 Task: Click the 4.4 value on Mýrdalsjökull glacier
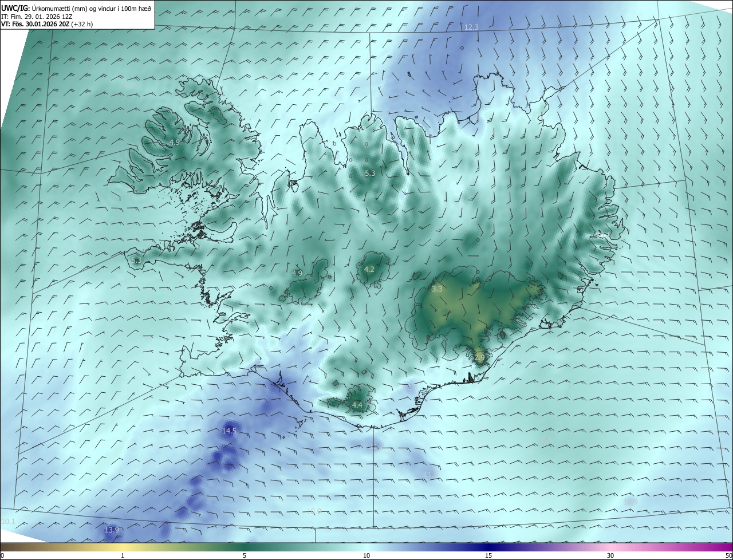click(x=357, y=405)
